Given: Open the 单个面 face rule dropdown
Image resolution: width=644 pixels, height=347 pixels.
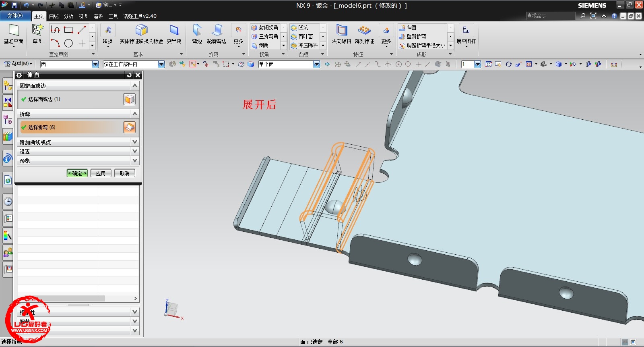Looking at the screenshot, I should pyautogui.click(x=317, y=64).
